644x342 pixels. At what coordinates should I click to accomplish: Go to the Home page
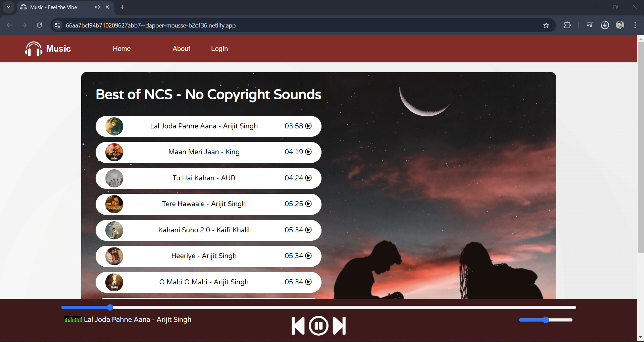(121, 49)
